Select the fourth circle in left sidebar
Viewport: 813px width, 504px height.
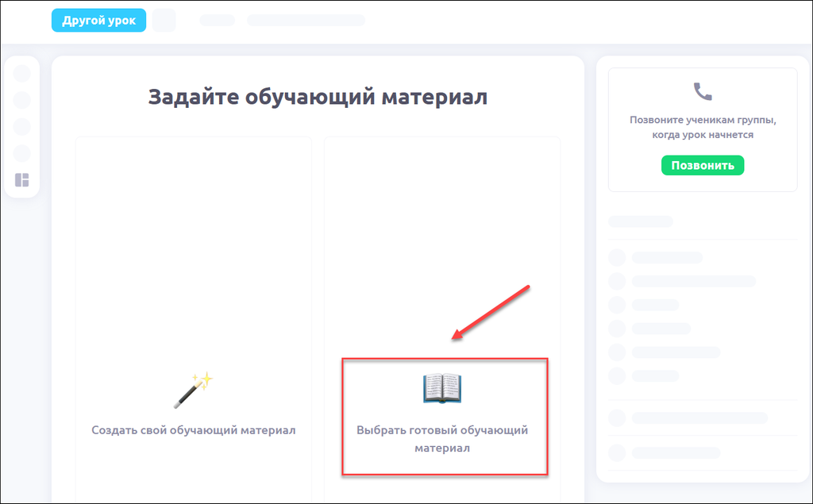22,153
